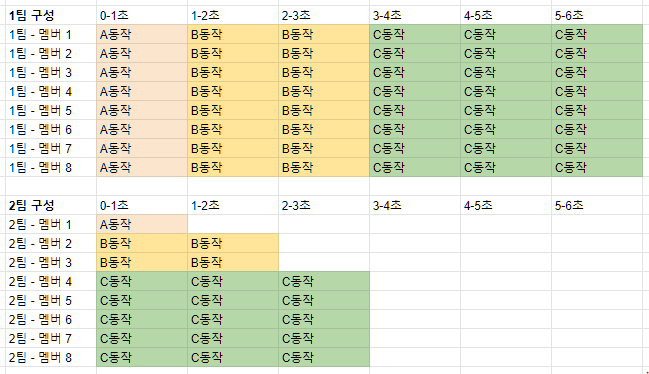Select the '2팀 구성' header cell

point(51,205)
